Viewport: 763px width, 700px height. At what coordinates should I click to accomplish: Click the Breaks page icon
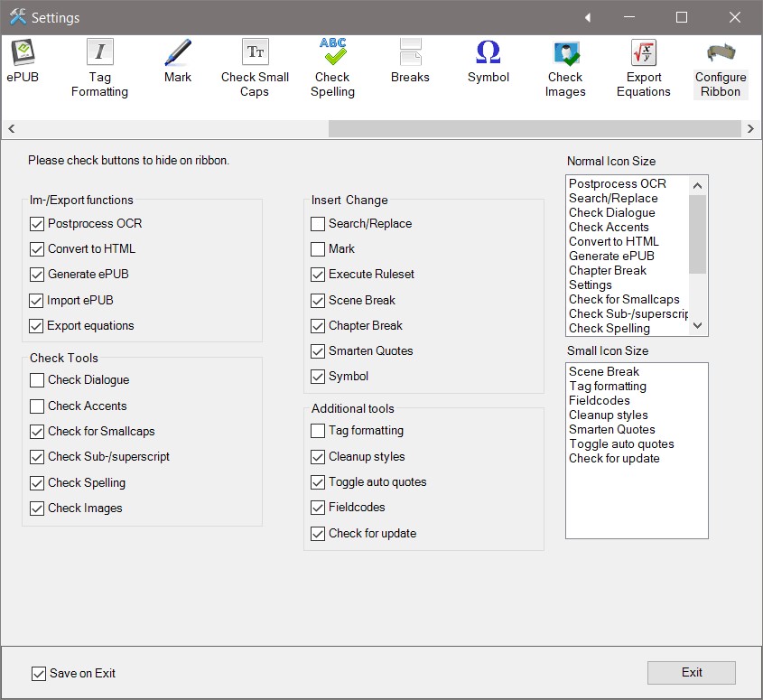(x=410, y=51)
